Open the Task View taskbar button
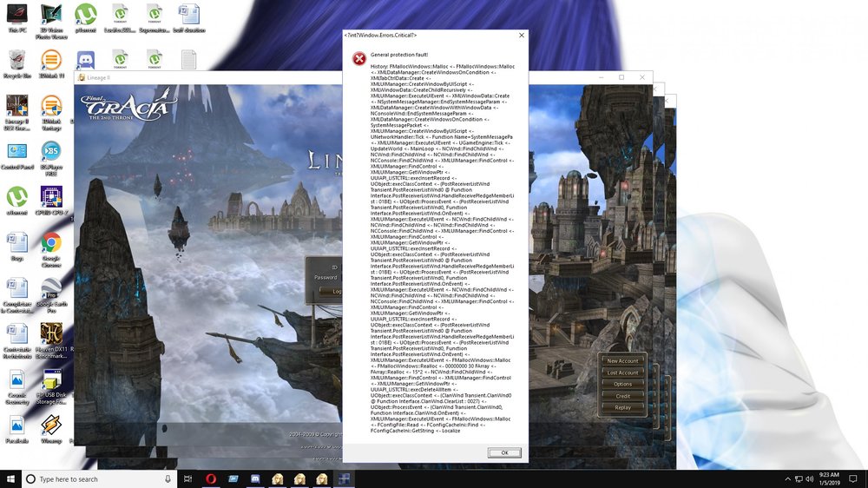This screenshot has height=488, width=868. click(188, 479)
